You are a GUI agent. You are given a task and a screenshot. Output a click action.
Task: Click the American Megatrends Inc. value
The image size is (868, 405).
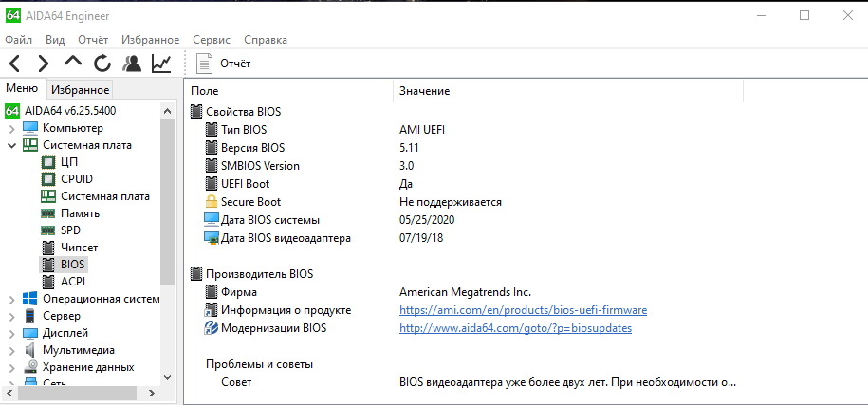coord(465,292)
